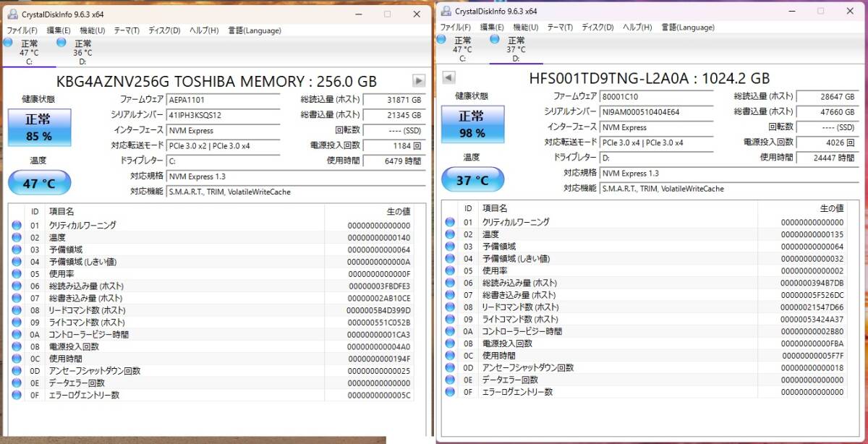Viewport: 868px width, 444px height.
Task: Select orb for 予備領域 row (ID 03) in HFS001TD9TNG window
Action: (450, 247)
